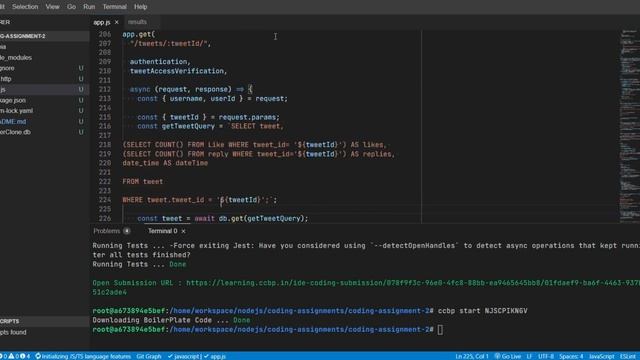Image resolution: width=640 pixels, height=360 pixels.
Task: Click the Git Graph status bar button
Action: point(149,356)
